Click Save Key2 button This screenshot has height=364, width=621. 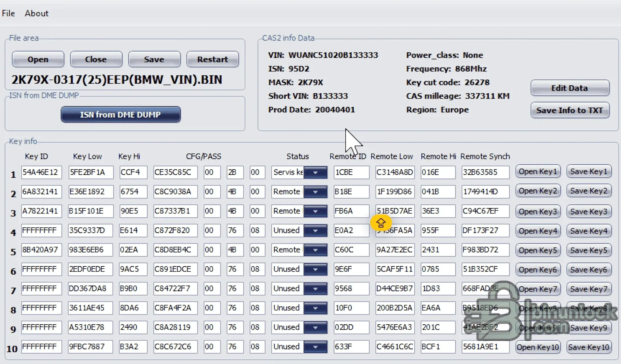click(589, 191)
